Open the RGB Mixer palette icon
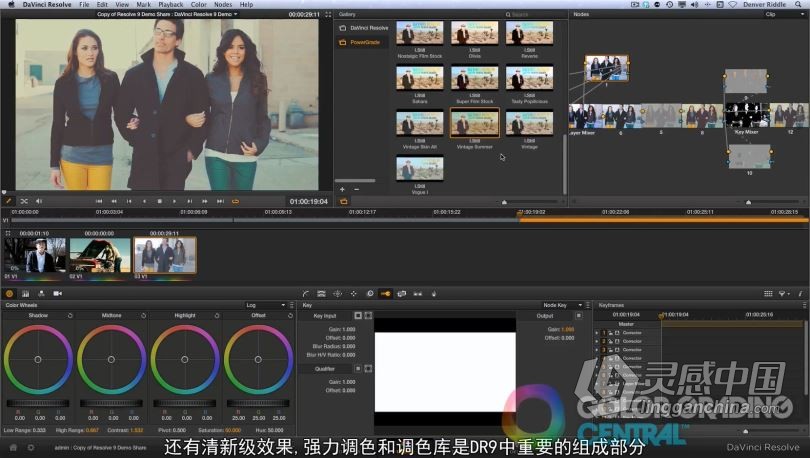 pos(41,293)
